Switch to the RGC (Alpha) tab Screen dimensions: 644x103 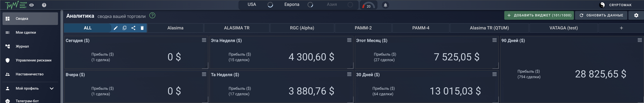(302, 28)
